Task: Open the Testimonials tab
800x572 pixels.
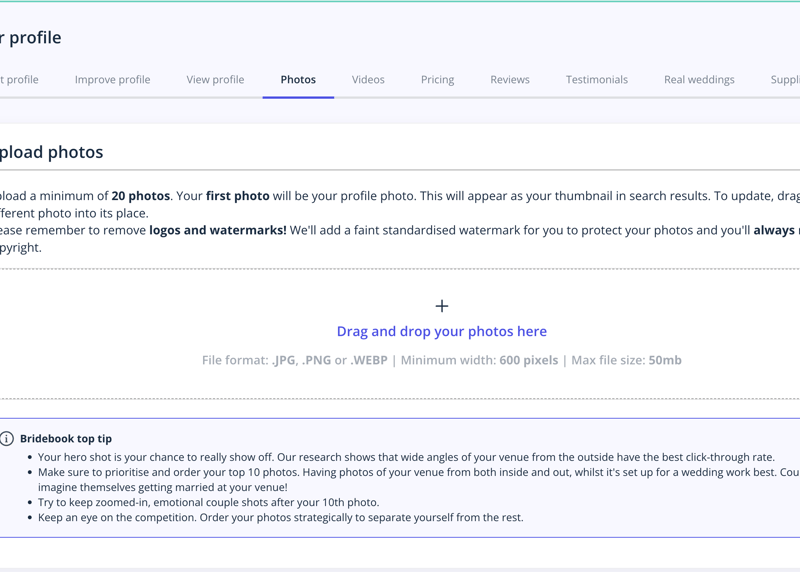Action: (x=597, y=80)
